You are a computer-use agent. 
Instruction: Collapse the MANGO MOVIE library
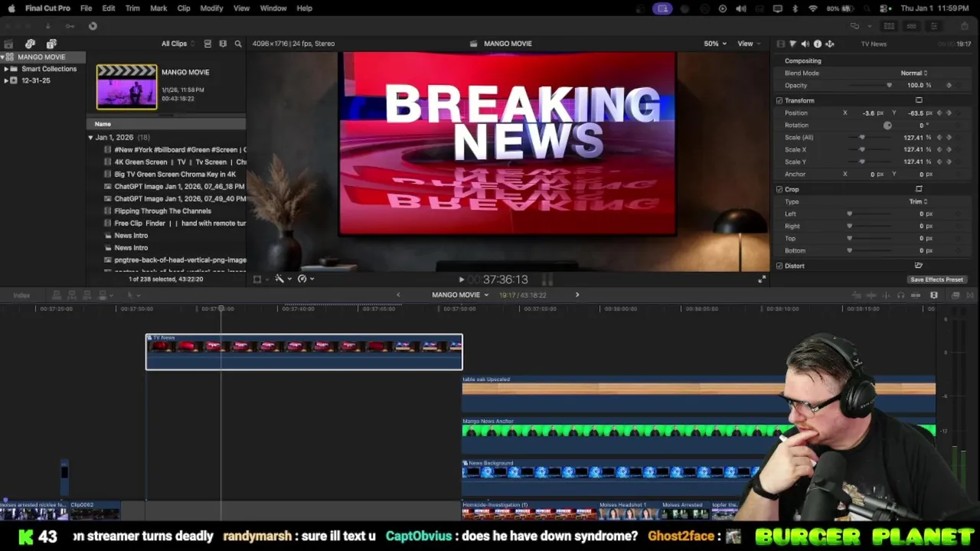[x=3, y=57]
